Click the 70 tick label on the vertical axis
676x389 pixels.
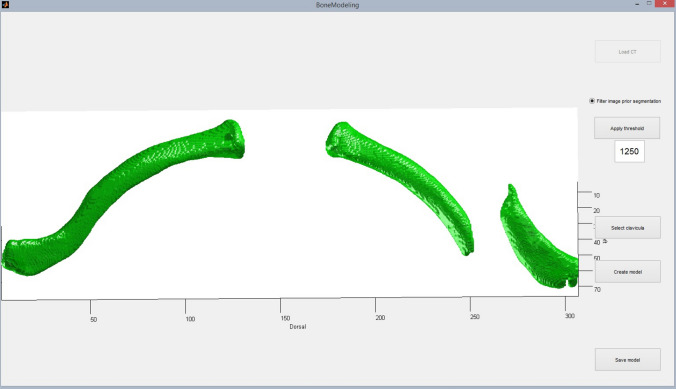(597, 289)
